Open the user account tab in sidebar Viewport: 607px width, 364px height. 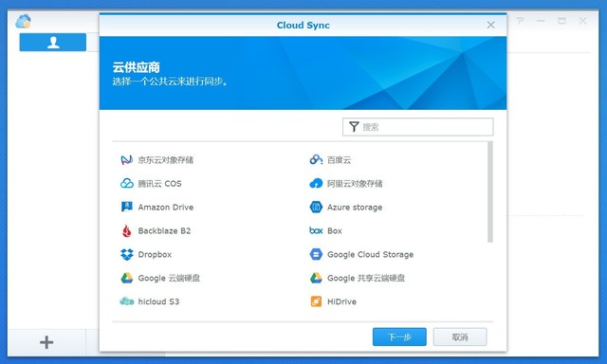click(x=53, y=42)
